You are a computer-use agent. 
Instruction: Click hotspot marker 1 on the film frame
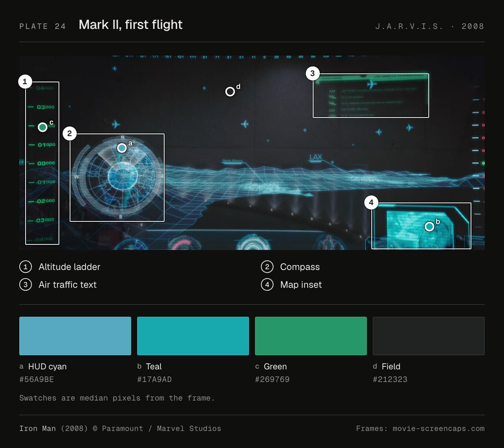pos(25,82)
